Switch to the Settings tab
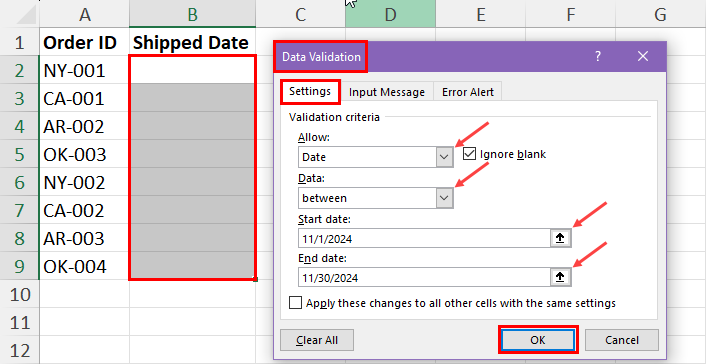 pos(310,91)
